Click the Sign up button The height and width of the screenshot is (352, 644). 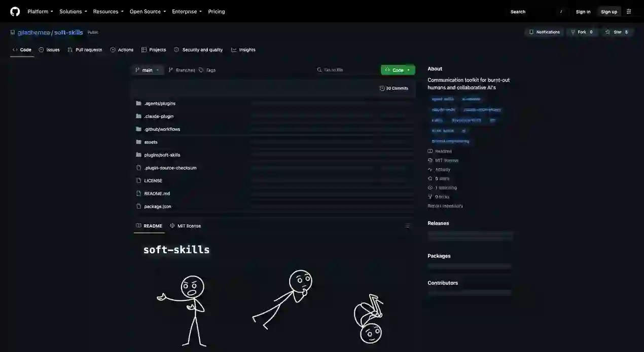[609, 11]
